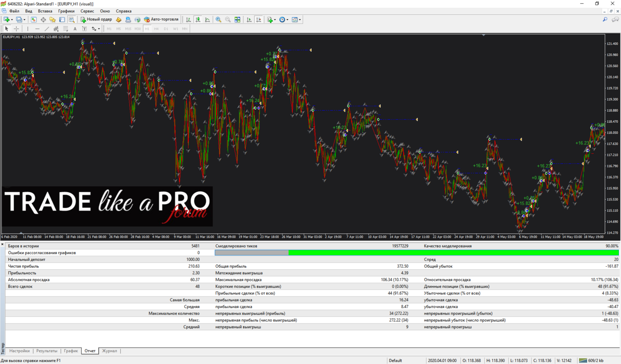
Task: Open the Market Watch window icon
Action: coord(34,20)
